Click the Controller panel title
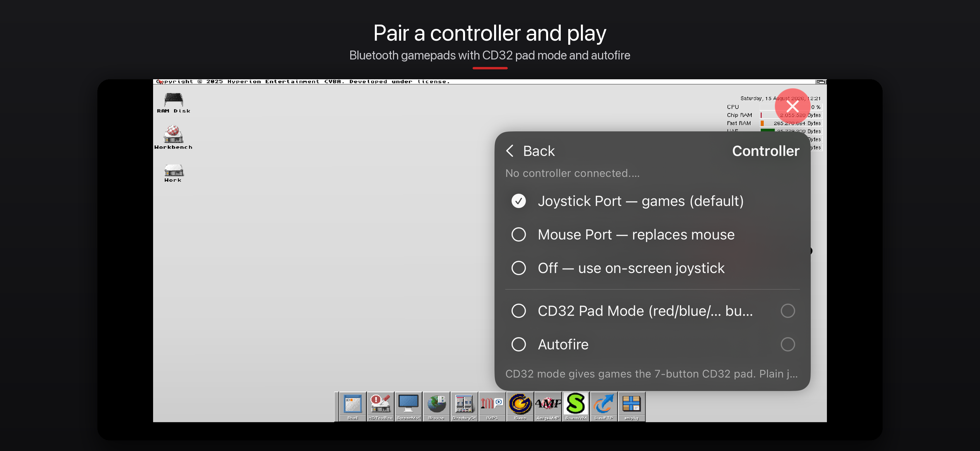This screenshot has width=980, height=451. point(765,151)
